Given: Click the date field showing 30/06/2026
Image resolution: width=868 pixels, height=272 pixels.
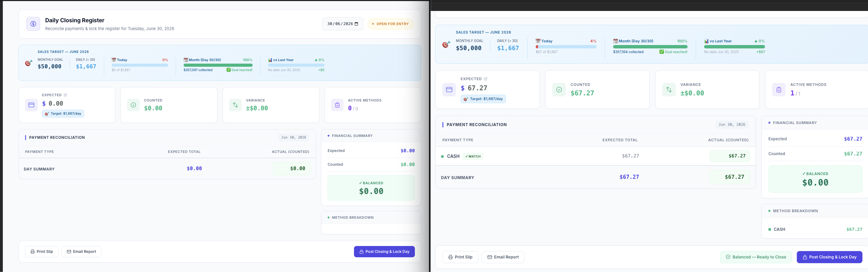Looking at the screenshot, I should click(343, 24).
